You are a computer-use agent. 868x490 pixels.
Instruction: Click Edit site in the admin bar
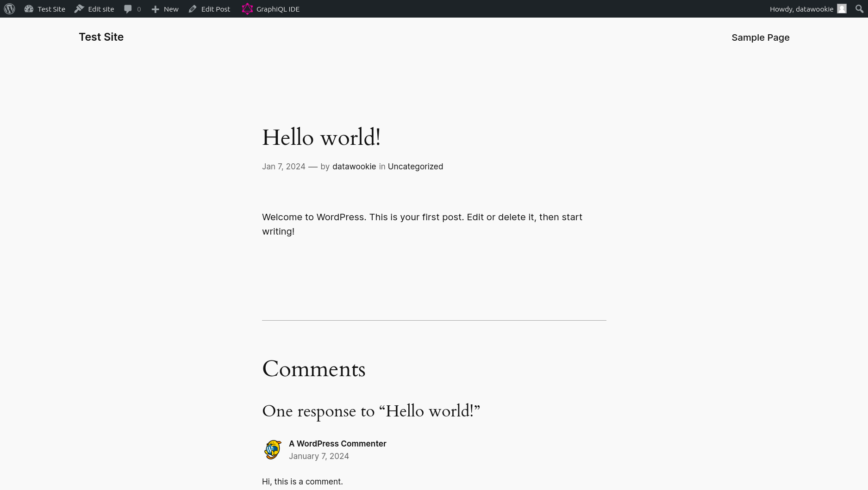[94, 9]
